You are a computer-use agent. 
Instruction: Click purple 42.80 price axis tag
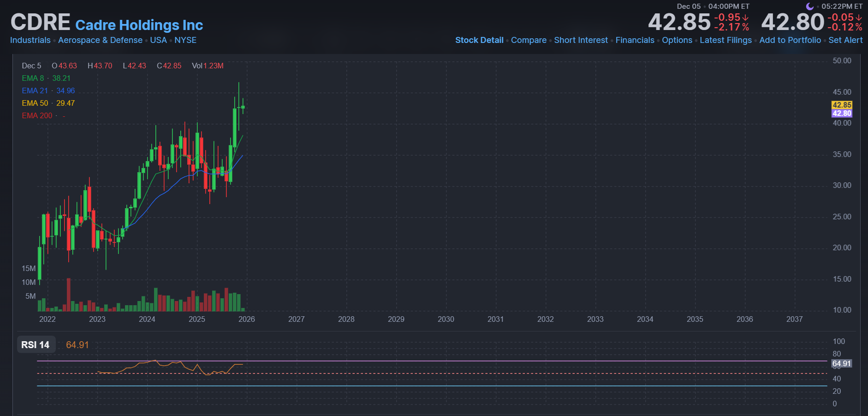click(842, 114)
